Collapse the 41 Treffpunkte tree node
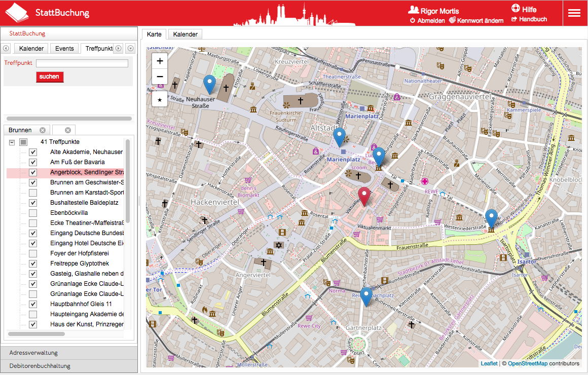 click(x=12, y=142)
